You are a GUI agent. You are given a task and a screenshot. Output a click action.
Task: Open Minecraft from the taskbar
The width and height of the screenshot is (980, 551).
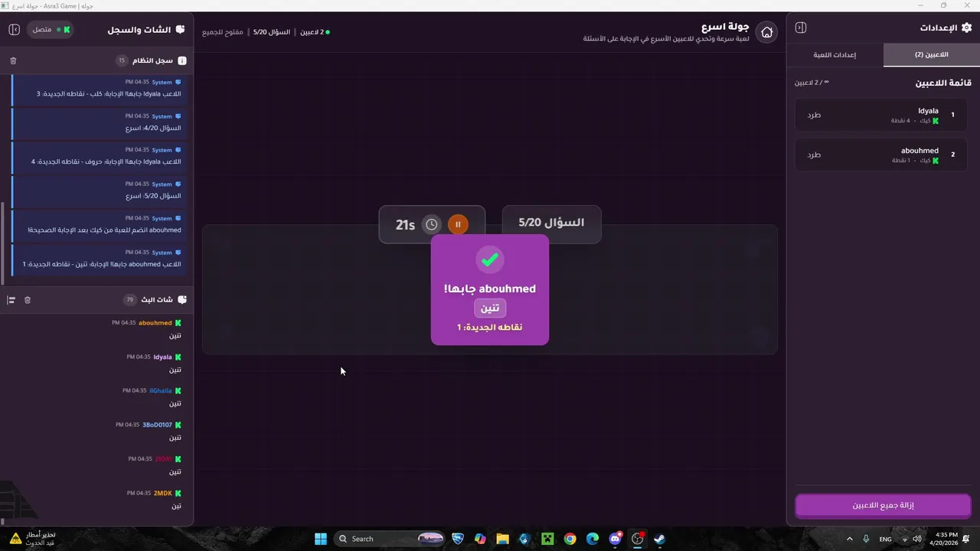[547, 539]
